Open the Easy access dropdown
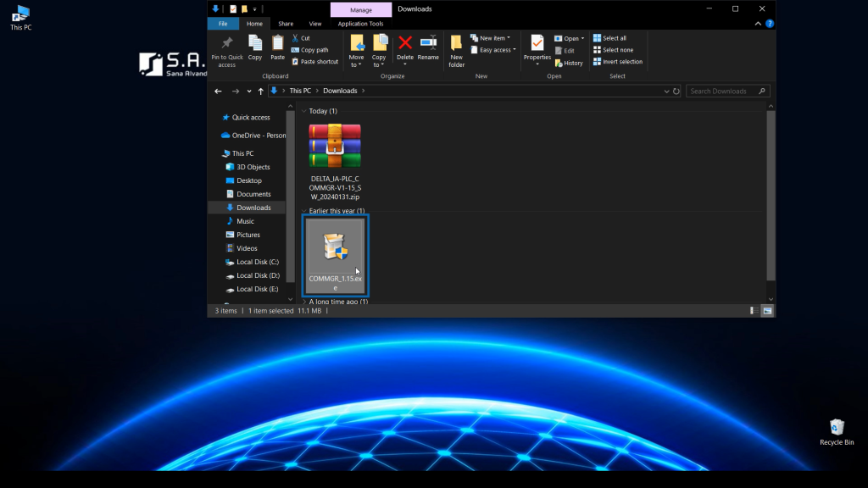The image size is (868, 488). coord(493,50)
